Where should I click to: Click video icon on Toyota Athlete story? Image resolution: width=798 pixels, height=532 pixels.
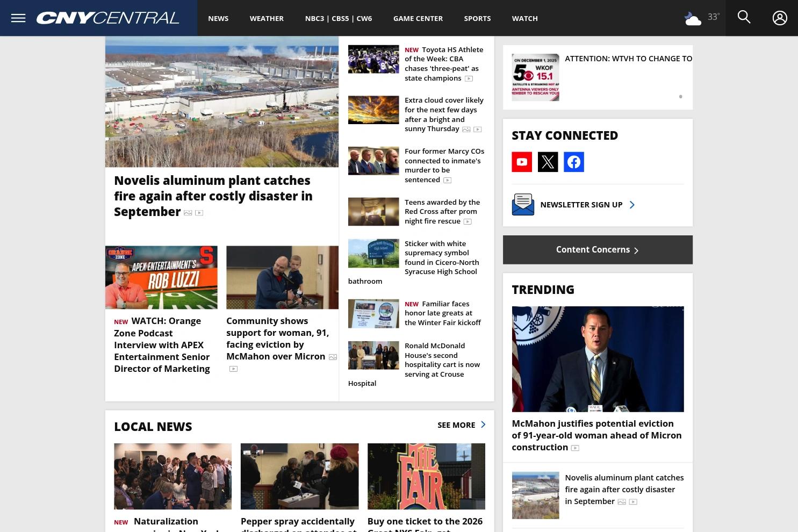pos(469,78)
